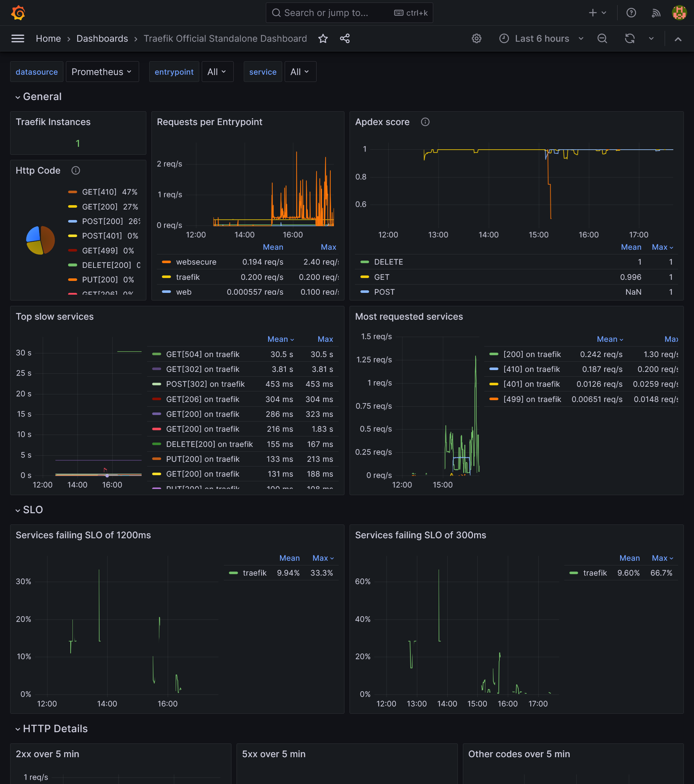694x784 pixels.
Task: Collapse the HTTP Details row
Action: click(51, 729)
